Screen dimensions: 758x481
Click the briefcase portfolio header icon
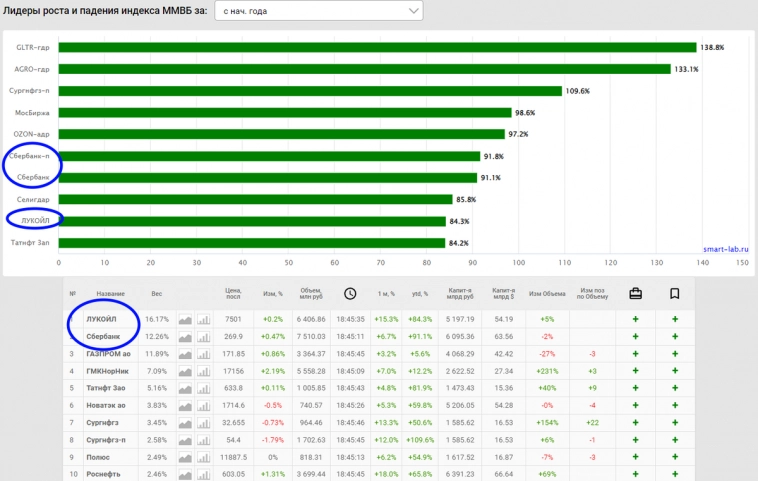pos(635,293)
